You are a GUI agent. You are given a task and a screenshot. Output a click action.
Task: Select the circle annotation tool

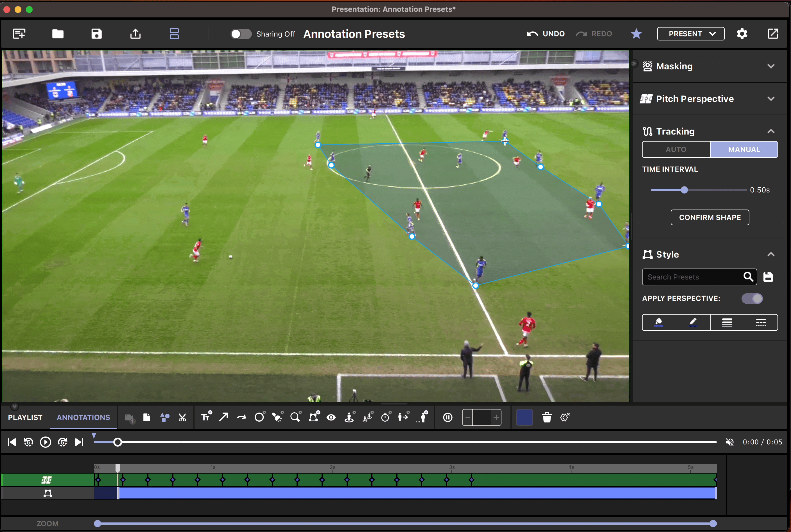tap(259, 417)
